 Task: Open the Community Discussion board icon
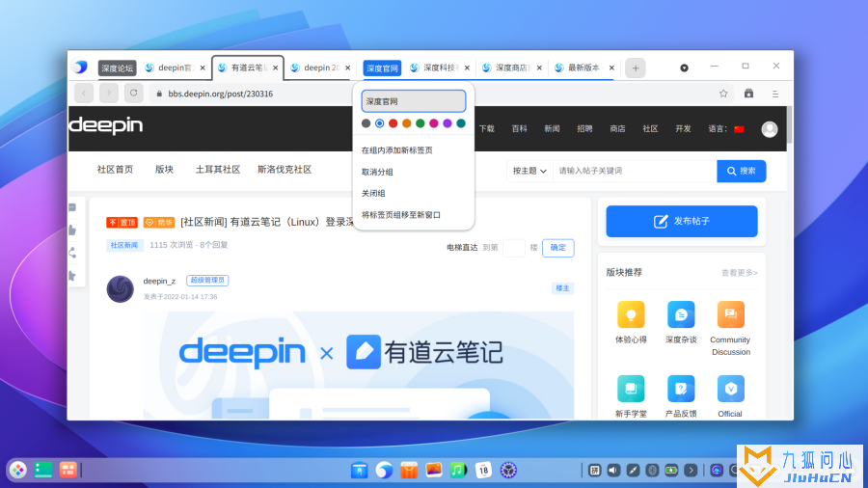coord(730,314)
